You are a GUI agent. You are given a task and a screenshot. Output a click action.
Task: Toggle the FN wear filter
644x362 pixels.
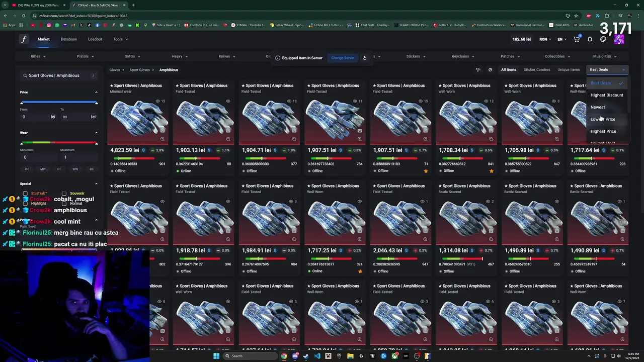click(27, 169)
